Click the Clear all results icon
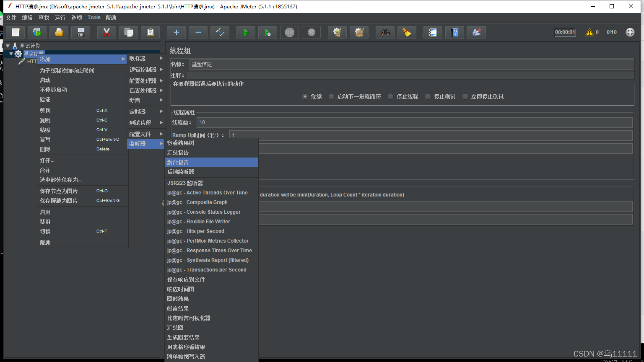The width and height of the screenshot is (644, 362). pos(359,32)
